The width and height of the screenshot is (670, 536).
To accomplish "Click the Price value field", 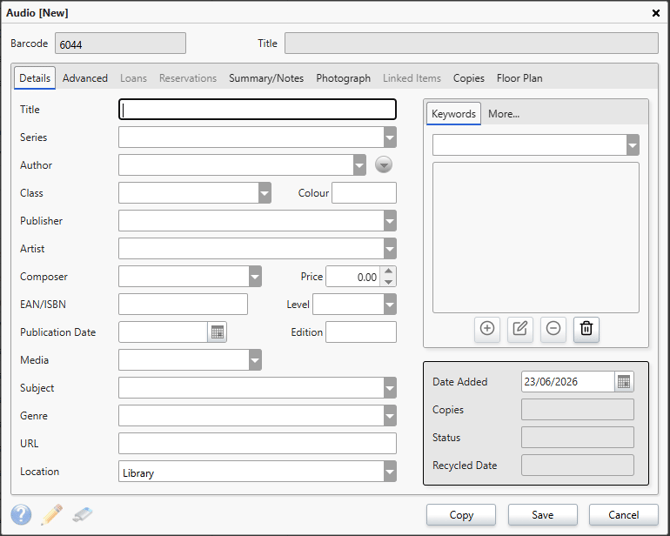I will pos(353,277).
